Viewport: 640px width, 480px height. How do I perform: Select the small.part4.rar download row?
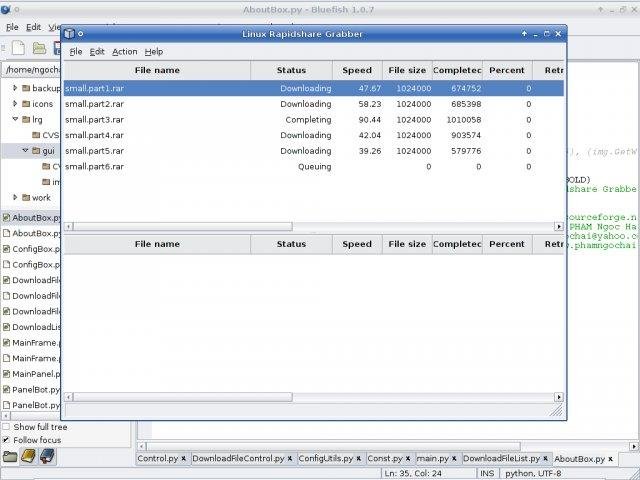[313, 135]
